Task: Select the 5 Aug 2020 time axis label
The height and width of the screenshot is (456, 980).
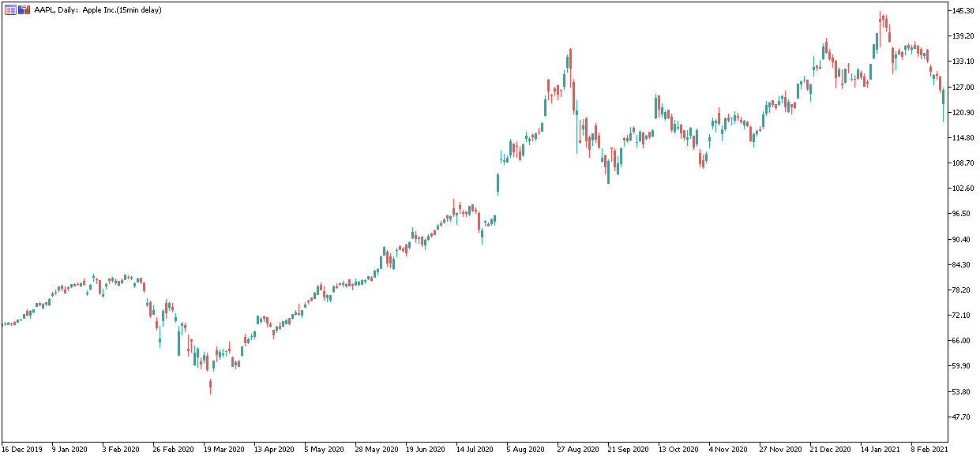Action: click(x=526, y=449)
